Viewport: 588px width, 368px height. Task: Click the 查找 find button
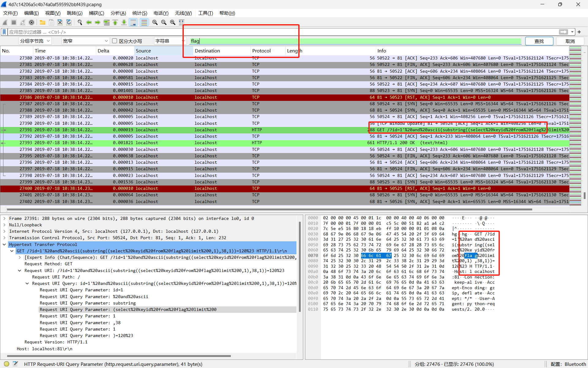[539, 41]
